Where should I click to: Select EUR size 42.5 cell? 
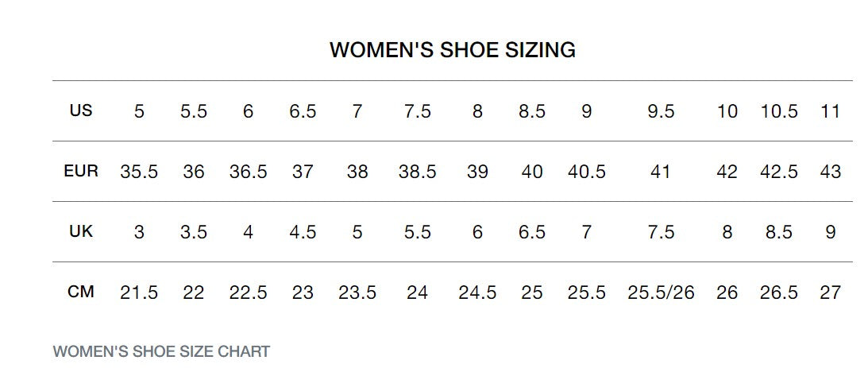point(778,172)
